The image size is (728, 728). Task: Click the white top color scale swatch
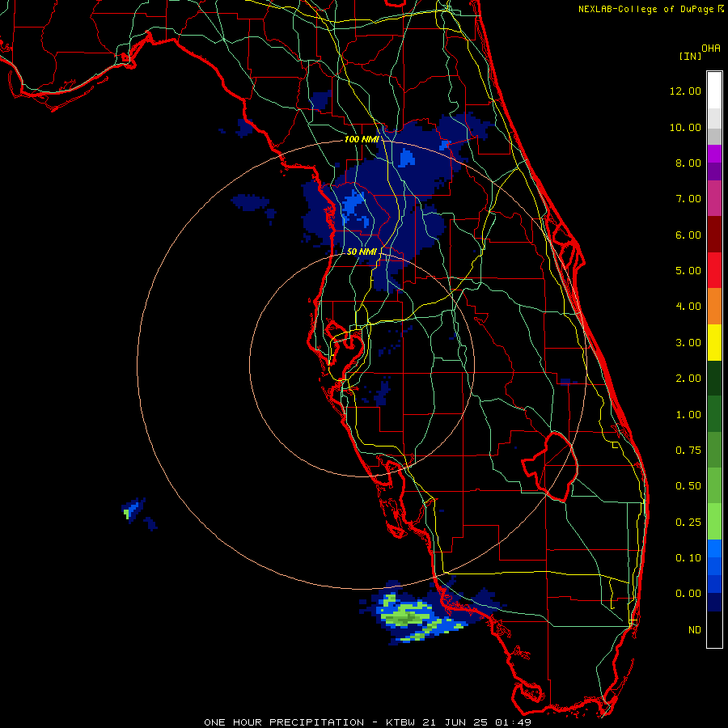pos(714,91)
